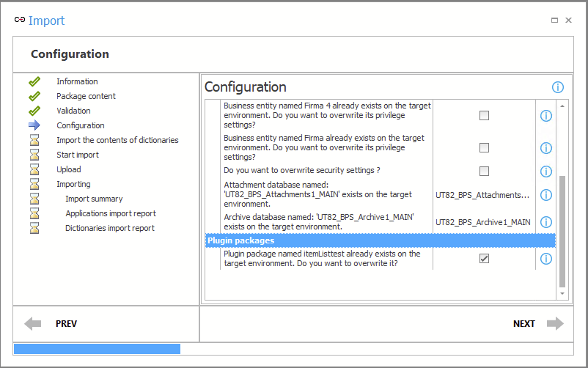Open the UT82_BPS_Attachments database dropdown
The height and width of the screenshot is (368, 588).
[483, 195]
